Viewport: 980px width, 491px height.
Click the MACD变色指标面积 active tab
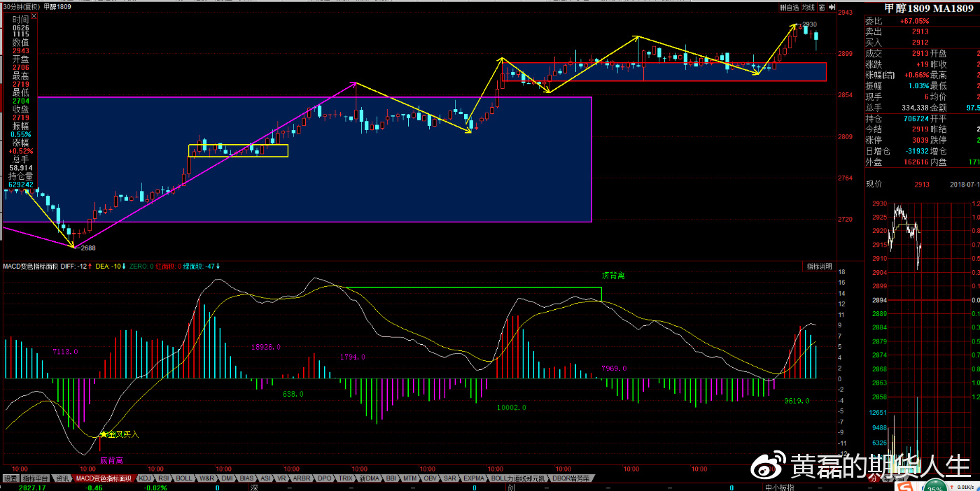click(104, 478)
